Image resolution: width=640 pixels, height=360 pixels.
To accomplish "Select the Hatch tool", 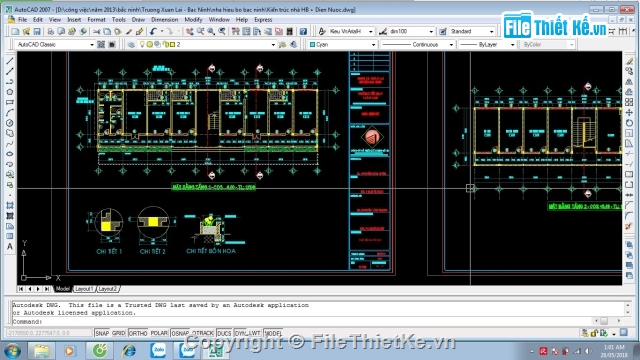I will (x=10, y=205).
